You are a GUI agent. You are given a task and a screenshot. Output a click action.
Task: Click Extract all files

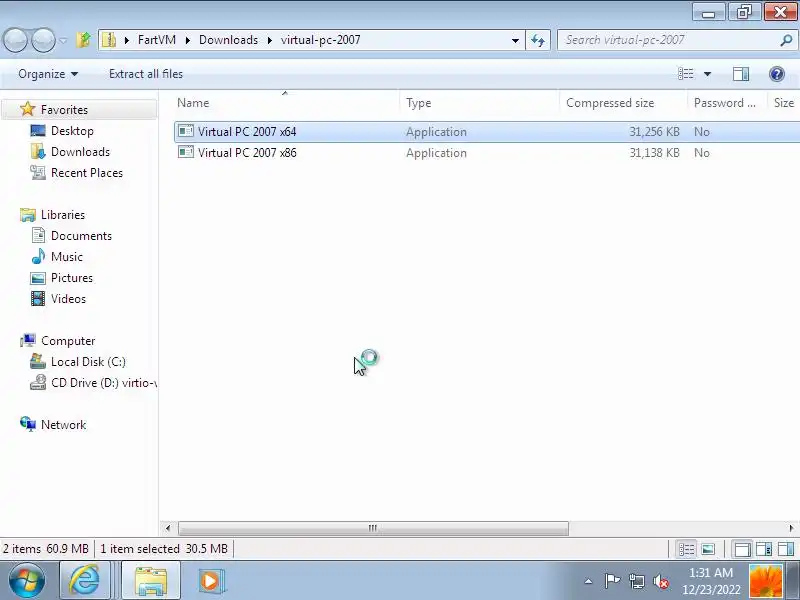pyautogui.click(x=146, y=74)
